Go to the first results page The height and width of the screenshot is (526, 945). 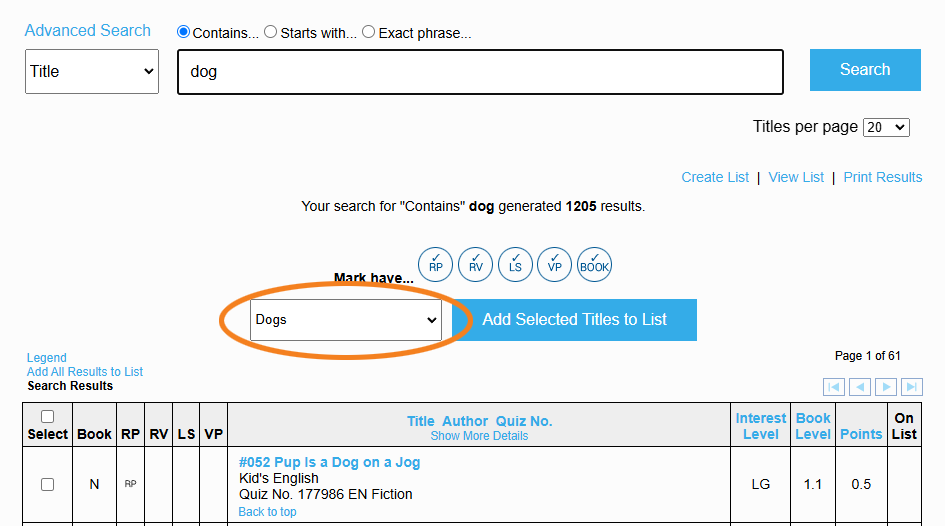834,387
